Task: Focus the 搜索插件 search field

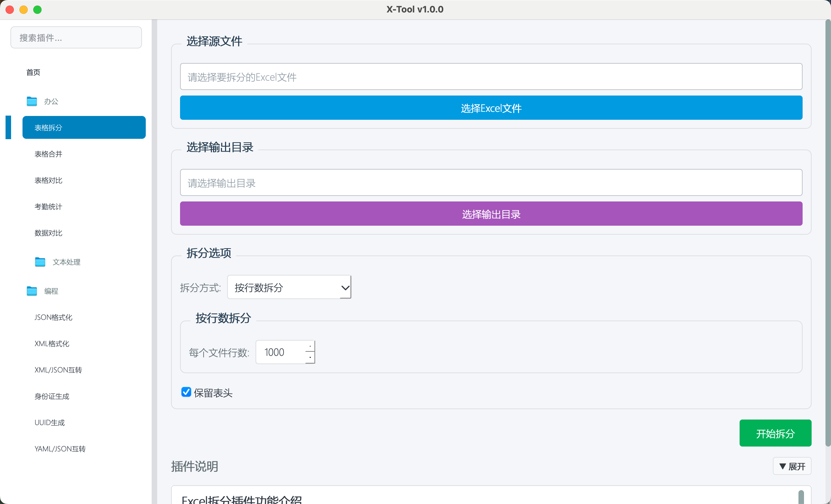Action: point(76,38)
